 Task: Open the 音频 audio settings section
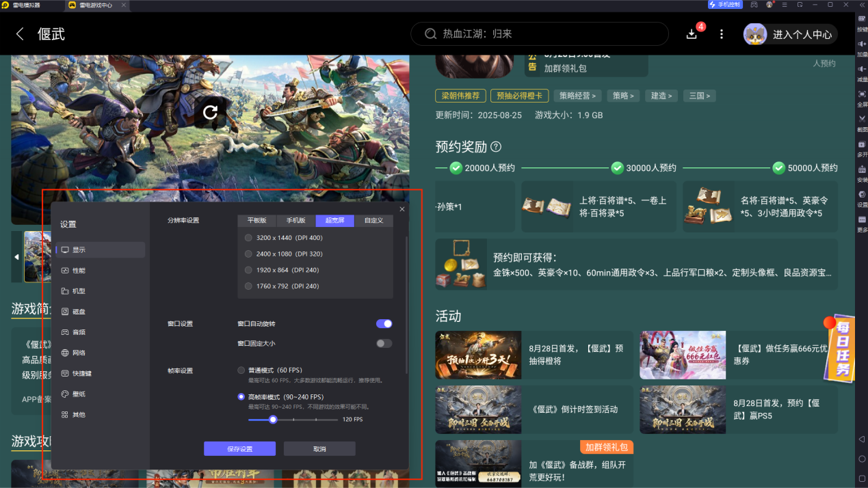tap(101, 332)
